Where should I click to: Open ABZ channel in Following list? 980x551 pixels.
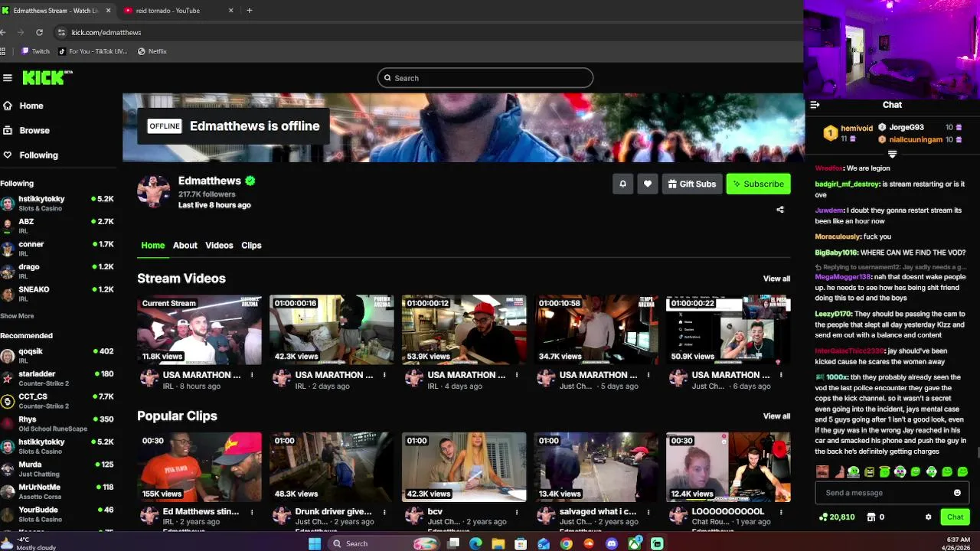[x=57, y=226]
